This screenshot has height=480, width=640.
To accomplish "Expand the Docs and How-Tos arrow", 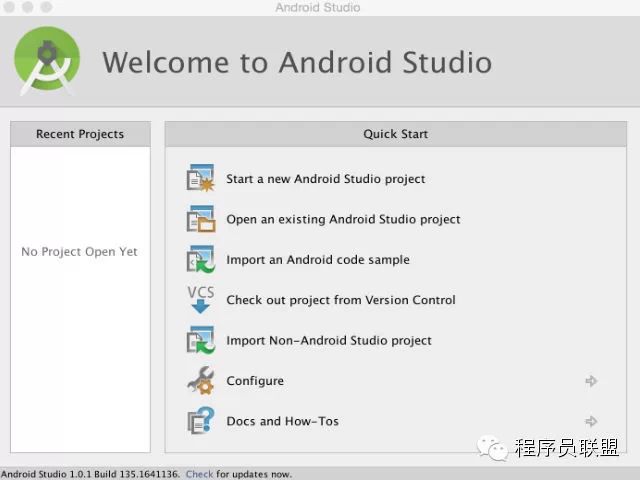I will click(591, 421).
